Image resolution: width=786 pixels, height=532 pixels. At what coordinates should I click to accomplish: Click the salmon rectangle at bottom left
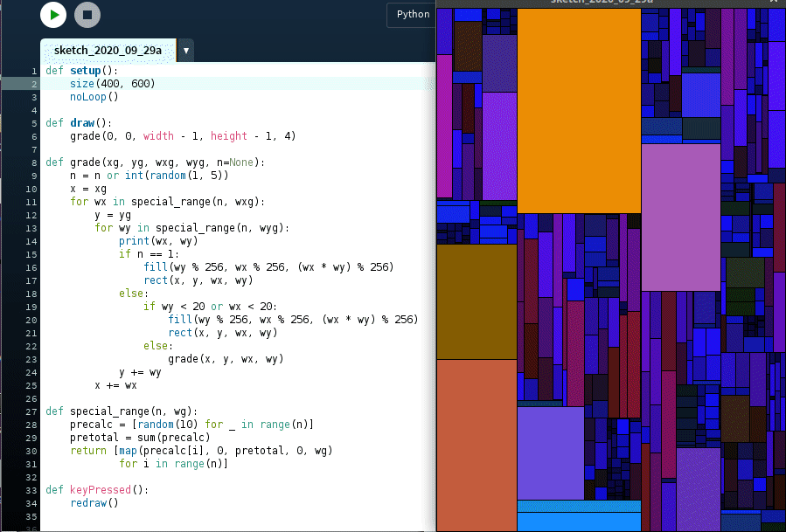pyautogui.click(x=476, y=444)
